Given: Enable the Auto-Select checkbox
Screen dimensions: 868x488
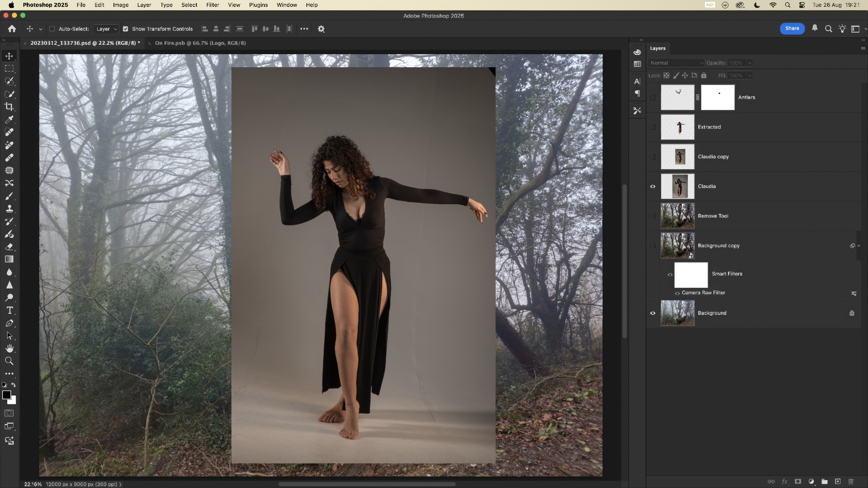Looking at the screenshot, I should [52, 29].
